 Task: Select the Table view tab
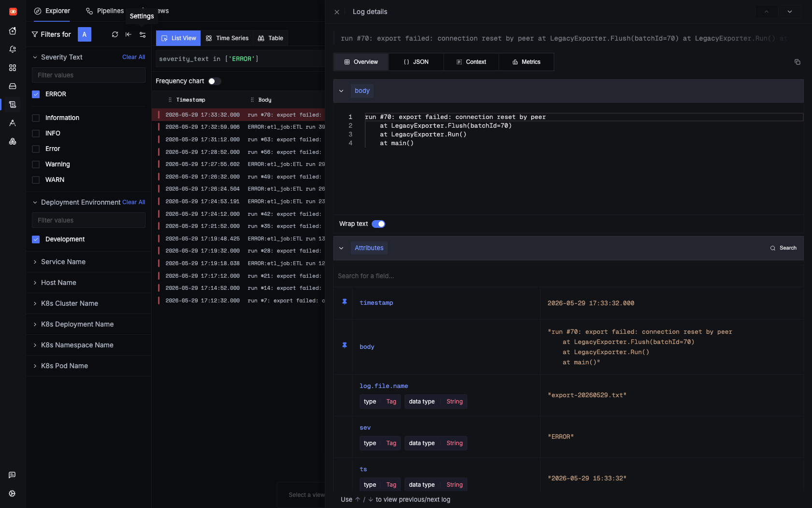pyautogui.click(x=271, y=38)
